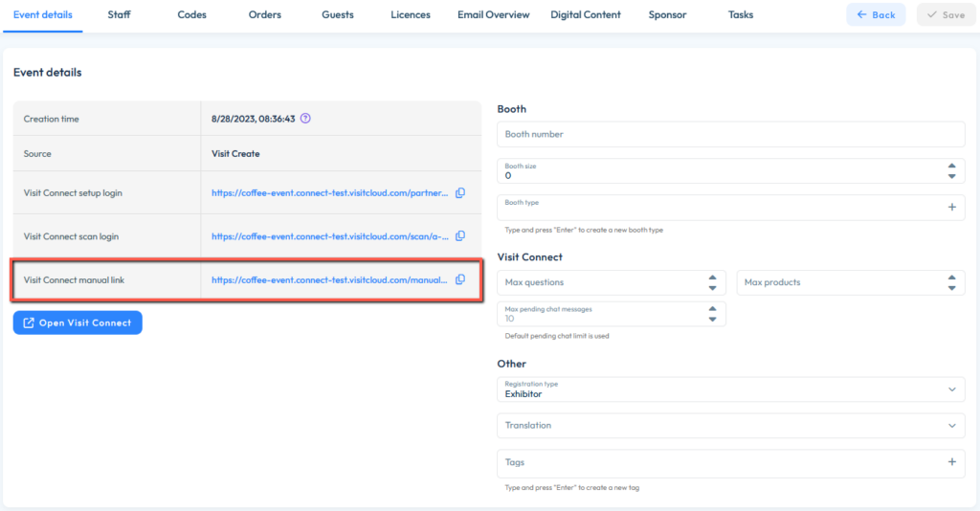Switch to the Staff tab
The image size is (980, 511).
coord(119,15)
